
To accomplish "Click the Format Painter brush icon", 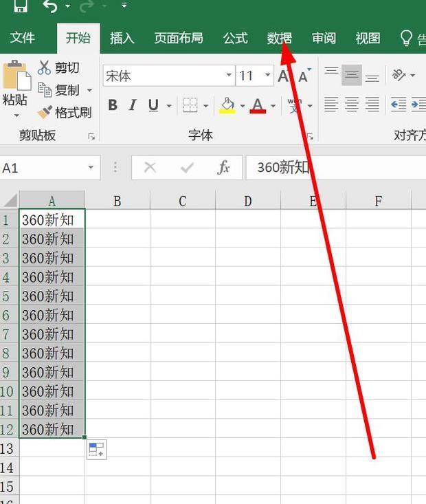I will (x=45, y=112).
